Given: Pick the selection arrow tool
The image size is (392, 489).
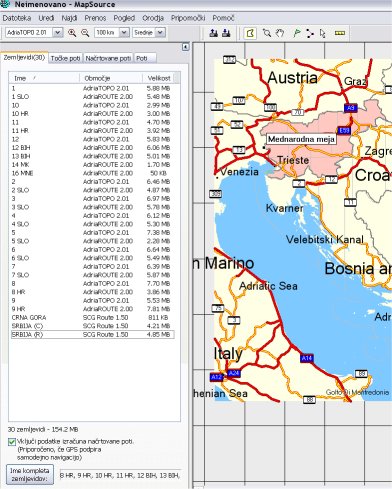Looking at the screenshot, I should 322,33.
